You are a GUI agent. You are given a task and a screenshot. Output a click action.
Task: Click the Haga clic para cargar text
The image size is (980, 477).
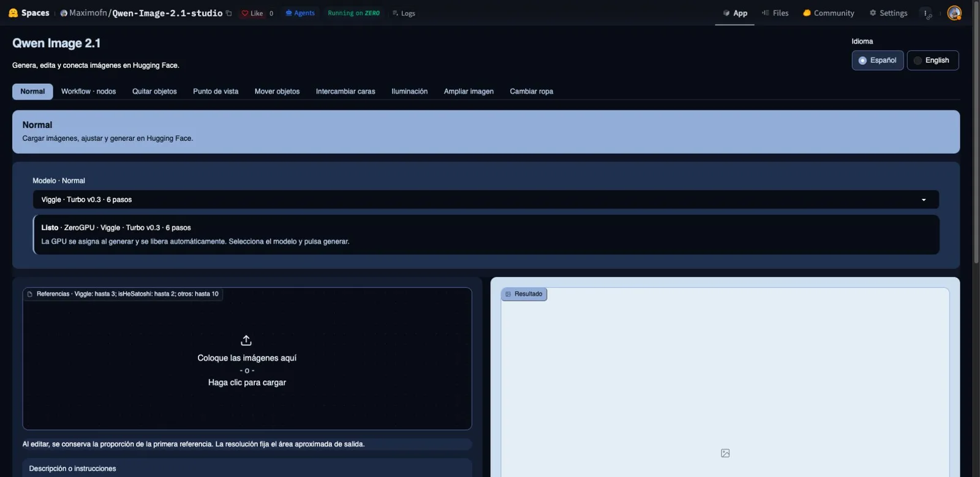point(247,382)
